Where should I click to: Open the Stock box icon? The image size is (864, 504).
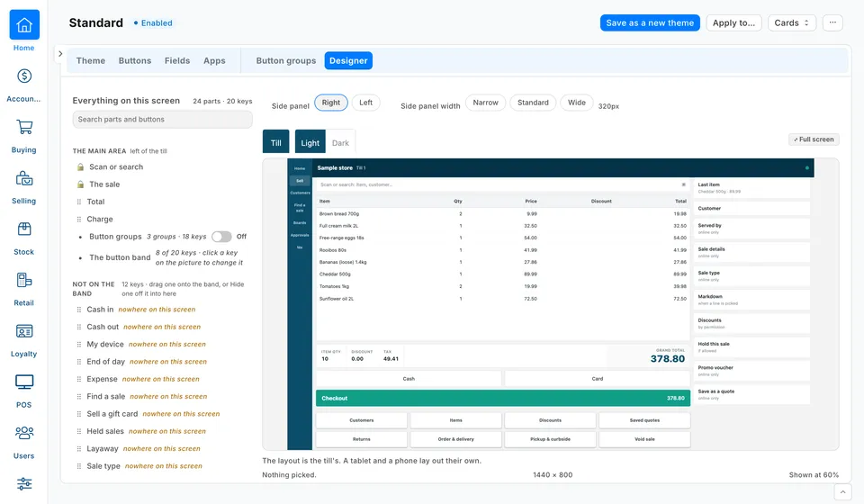pyautogui.click(x=24, y=229)
